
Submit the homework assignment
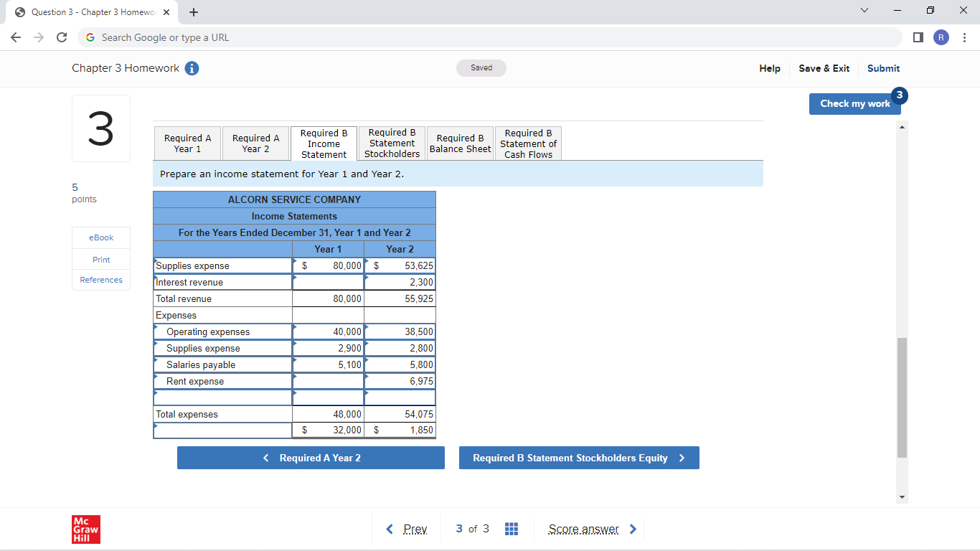click(x=883, y=68)
